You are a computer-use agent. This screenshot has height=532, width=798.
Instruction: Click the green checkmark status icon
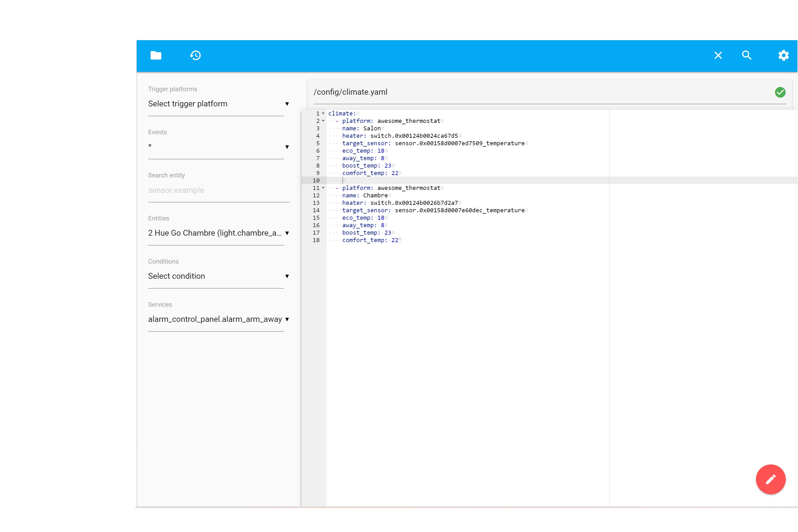point(780,92)
